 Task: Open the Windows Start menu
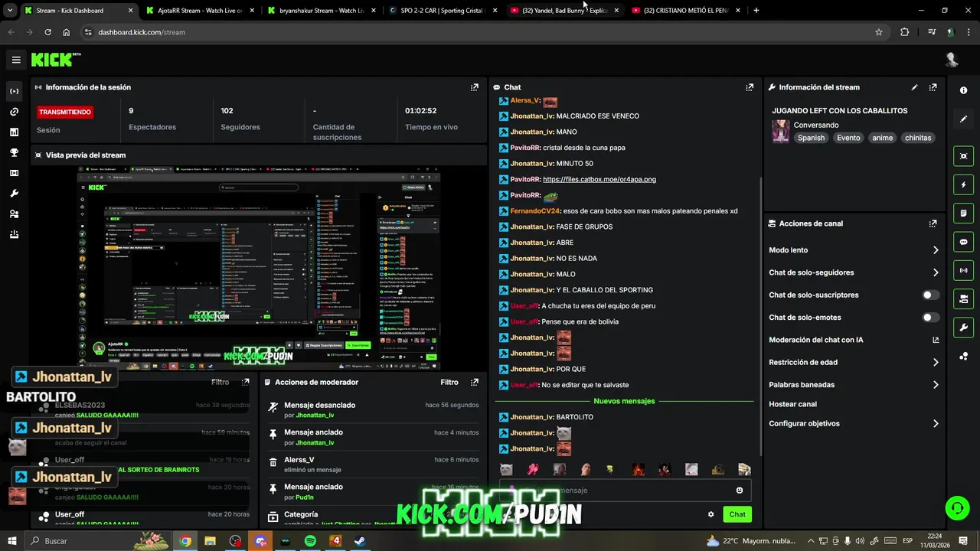point(12,541)
